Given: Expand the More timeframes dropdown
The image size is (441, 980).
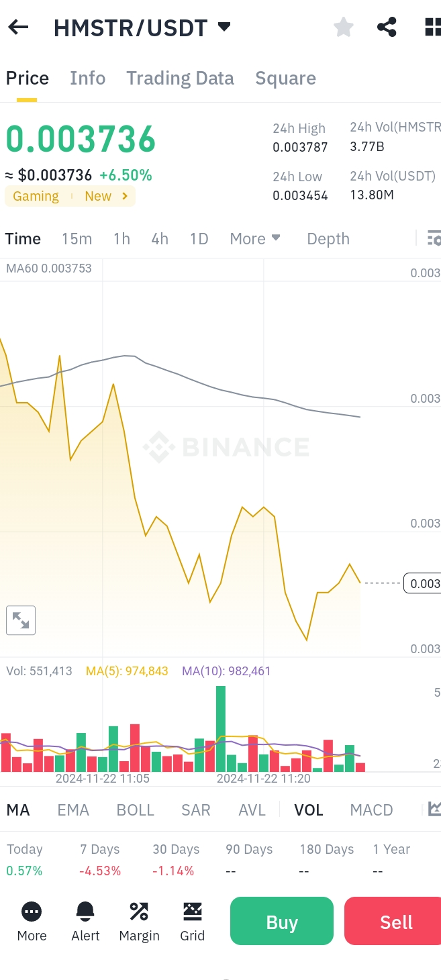Looking at the screenshot, I should pyautogui.click(x=255, y=239).
